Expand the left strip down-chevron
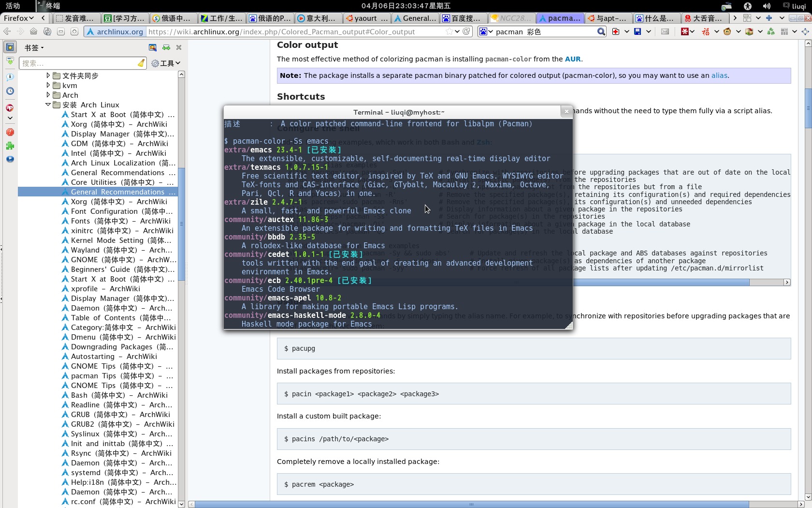 [10, 118]
